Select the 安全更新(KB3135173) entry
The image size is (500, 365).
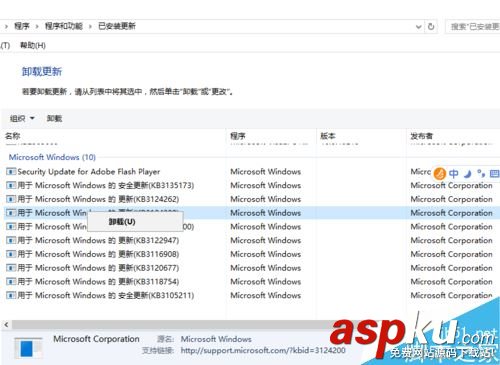pos(106,185)
